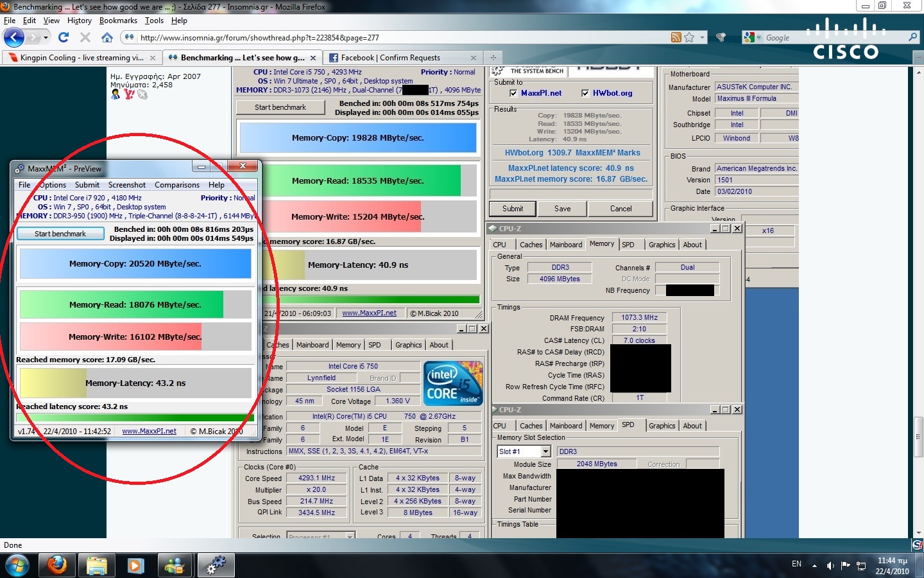
Task: Show hidden tray icons arrow
Action: (814, 566)
